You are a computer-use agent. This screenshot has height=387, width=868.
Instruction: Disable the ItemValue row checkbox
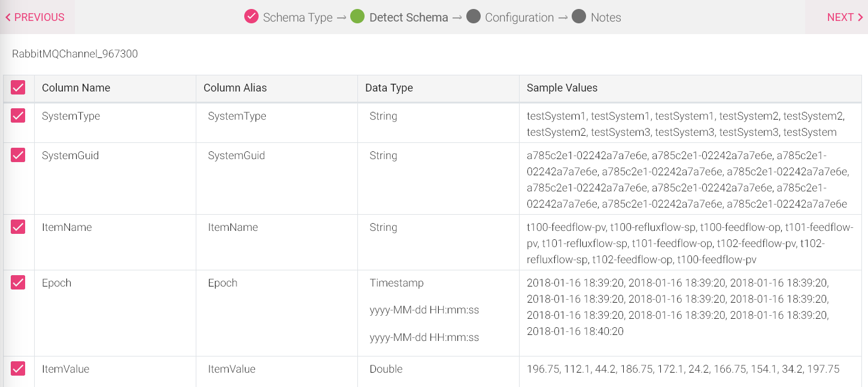click(19, 368)
